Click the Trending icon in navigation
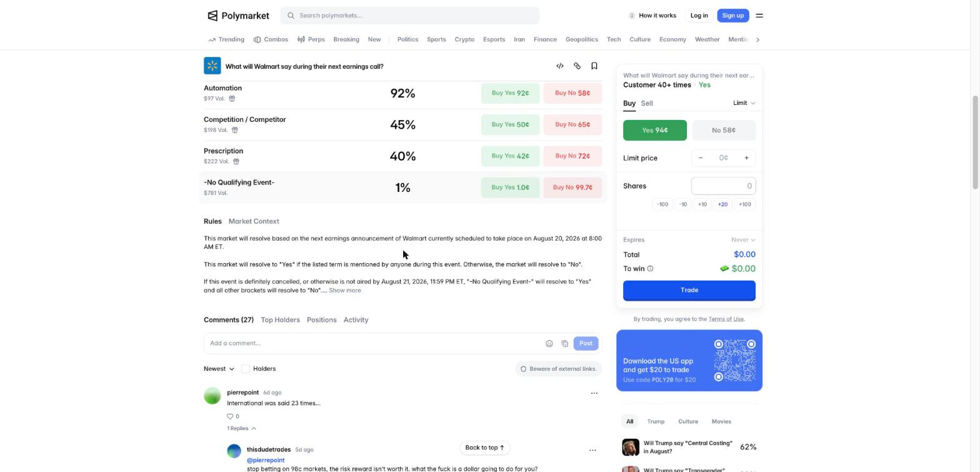 coord(212,39)
